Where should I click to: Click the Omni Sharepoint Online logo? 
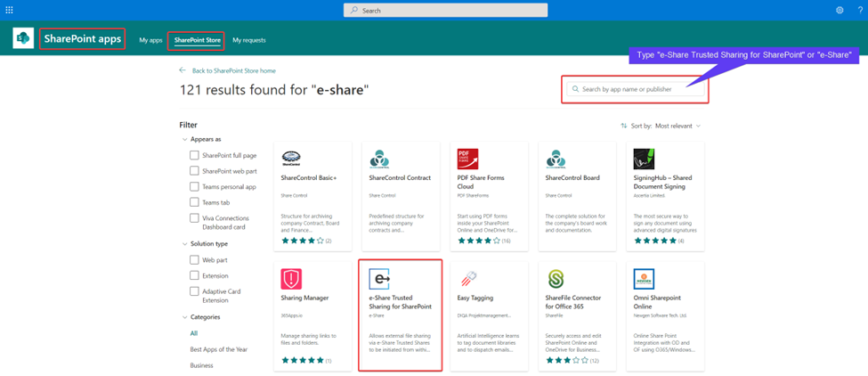(644, 279)
